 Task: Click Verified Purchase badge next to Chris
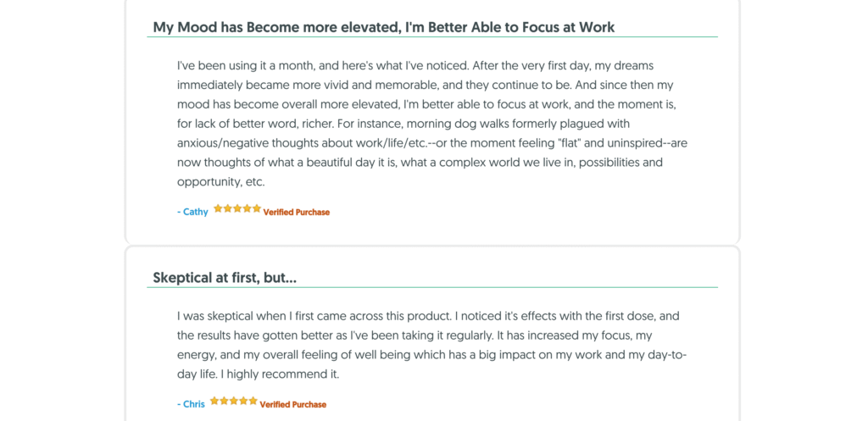[292, 404]
